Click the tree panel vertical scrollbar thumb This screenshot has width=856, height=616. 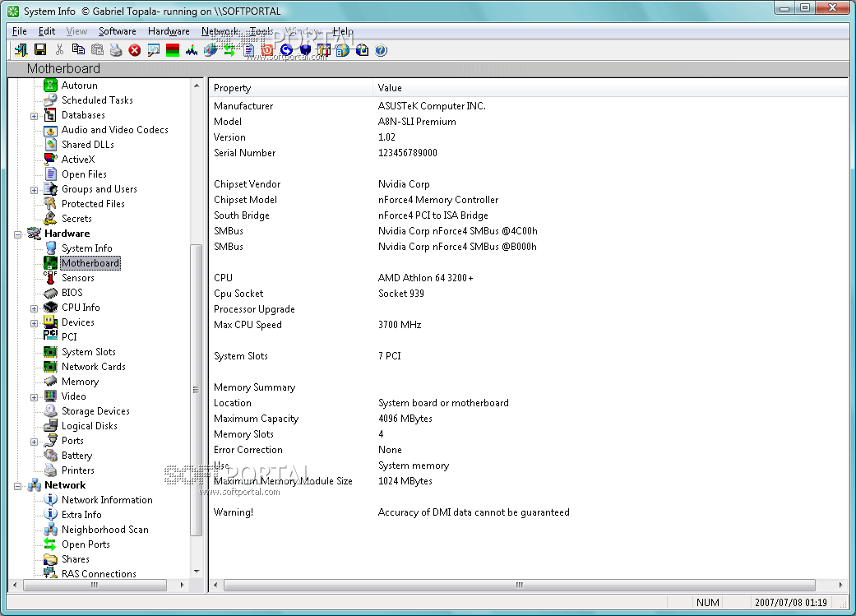tap(196, 390)
